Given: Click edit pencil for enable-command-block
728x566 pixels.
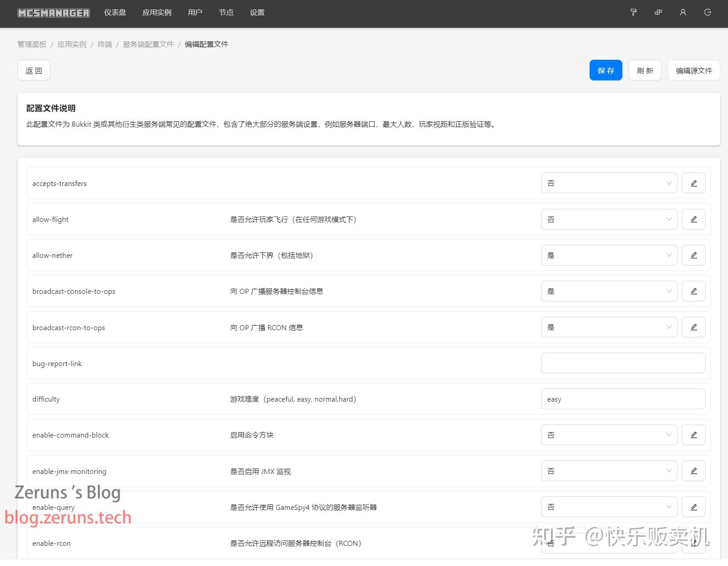Looking at the screenshot, I should pos(693,435).
